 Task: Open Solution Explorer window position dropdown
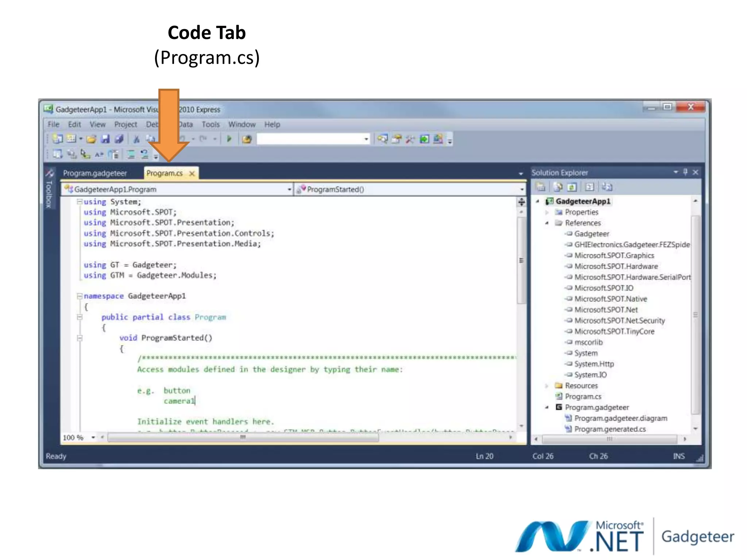[x=676, y=172]
